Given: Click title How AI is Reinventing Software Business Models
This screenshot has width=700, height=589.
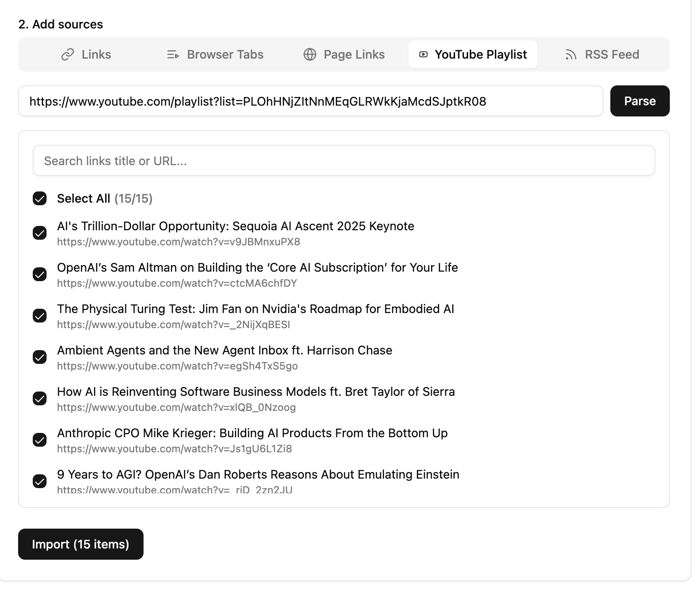Looking at the screenshot, I should click(x=256, y=392).
